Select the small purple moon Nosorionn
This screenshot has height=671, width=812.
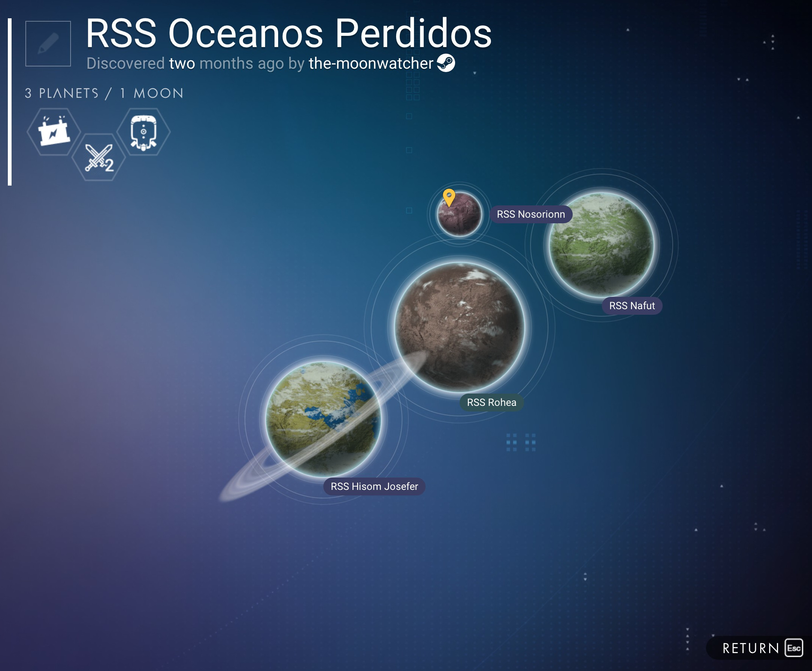pyautogui.click(x=459, y=214)
